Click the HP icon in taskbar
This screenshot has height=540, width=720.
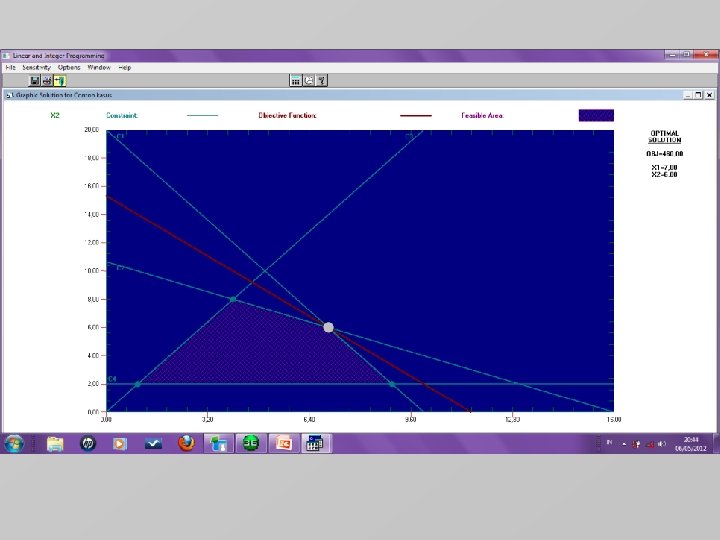[x=88, y=444]
